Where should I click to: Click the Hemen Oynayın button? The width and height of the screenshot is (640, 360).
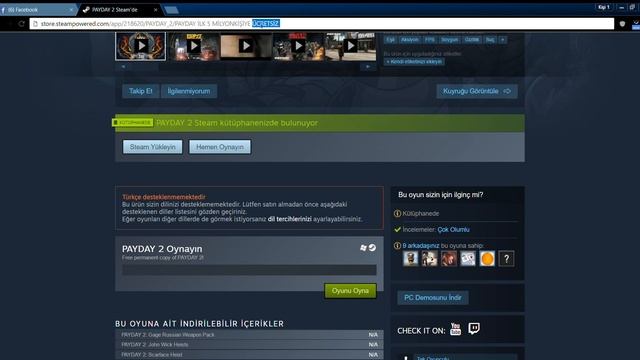[220, 147]
